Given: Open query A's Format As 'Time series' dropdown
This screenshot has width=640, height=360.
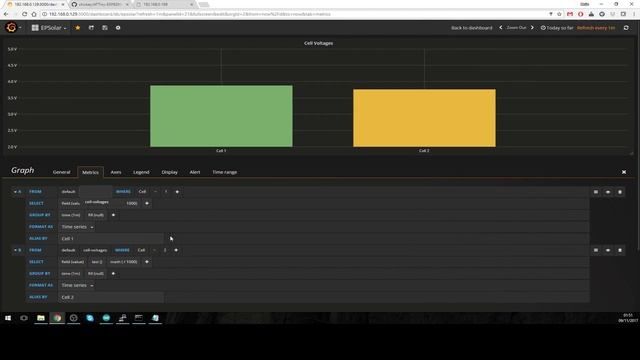Looking at the screenshot, I should click(78, 227).
